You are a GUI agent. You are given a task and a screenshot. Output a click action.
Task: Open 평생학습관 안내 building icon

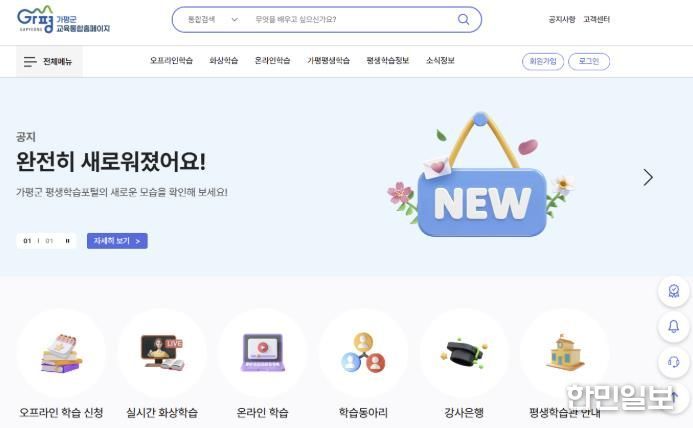(565, 353)
